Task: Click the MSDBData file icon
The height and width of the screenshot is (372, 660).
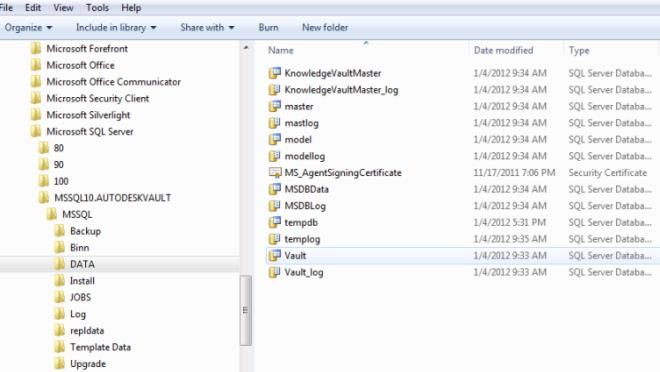Action: pos(274,189)
